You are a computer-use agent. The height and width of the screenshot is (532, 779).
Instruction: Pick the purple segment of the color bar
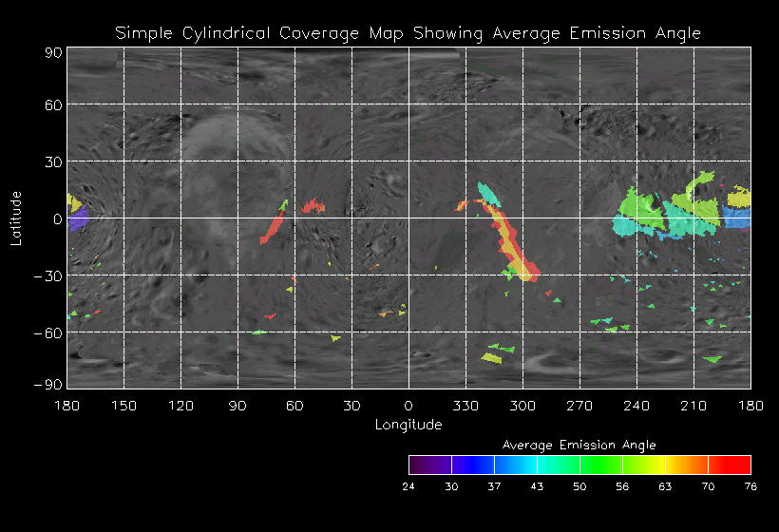[427, 465]
